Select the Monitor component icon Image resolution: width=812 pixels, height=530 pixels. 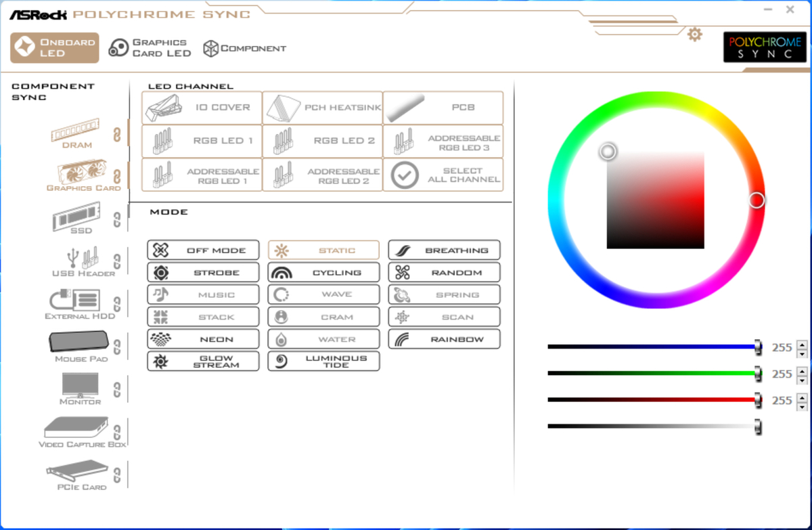(x=80, y=389)
